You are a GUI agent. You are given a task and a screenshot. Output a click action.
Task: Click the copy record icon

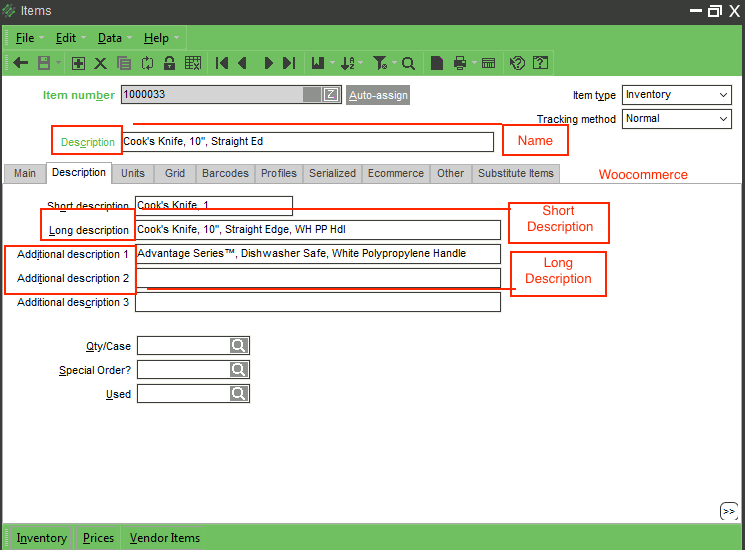click(x=124, y=63)
